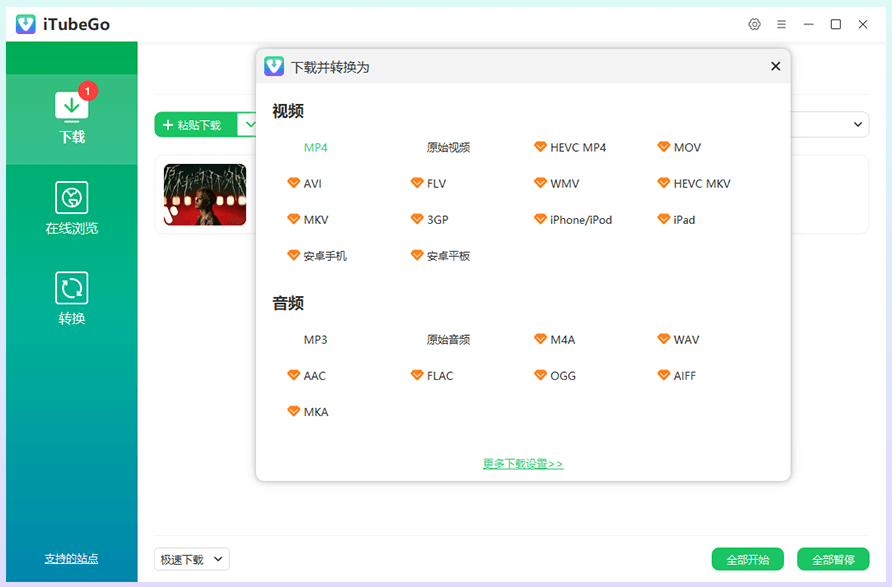Open the 在线浏览 browser section

(x=72, y=208)
